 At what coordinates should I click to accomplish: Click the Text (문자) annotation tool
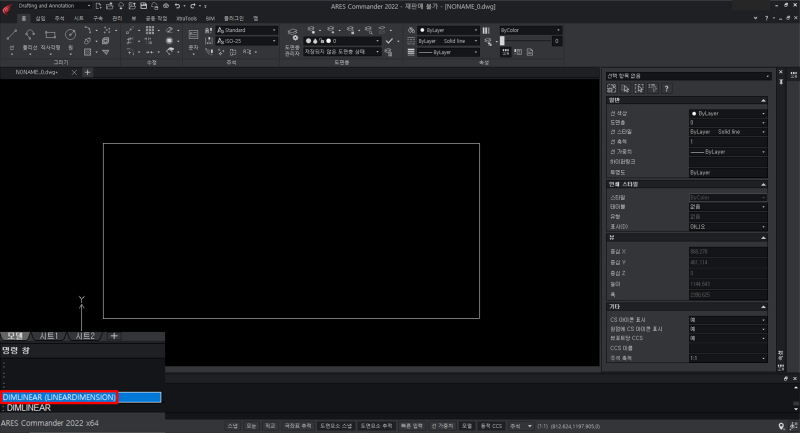(x=193, y=40)
